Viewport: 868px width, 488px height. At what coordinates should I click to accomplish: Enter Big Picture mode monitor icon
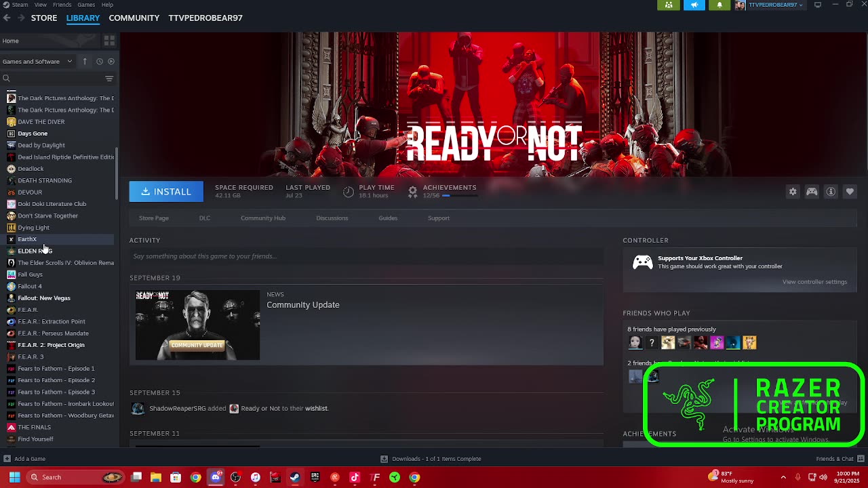[818, 5]
